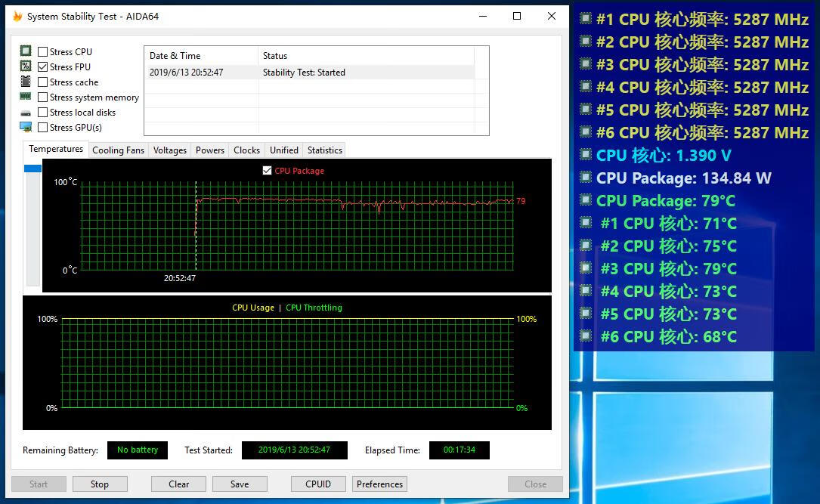Switch to the Clocks tab
The width and height of the screenshot is (820, 504).
(x=247, y=150)
